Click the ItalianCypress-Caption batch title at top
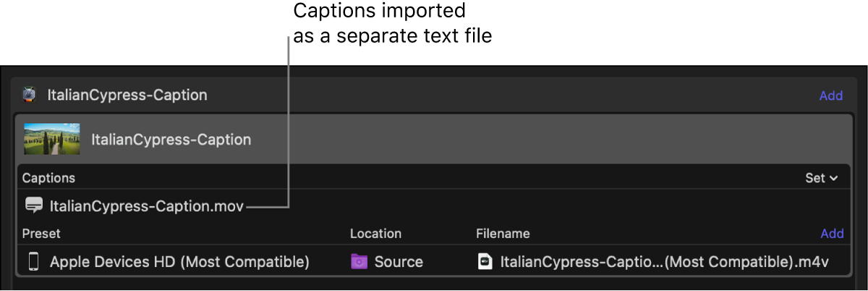This screenshot has width=868, height=291. tap(127, 95)
